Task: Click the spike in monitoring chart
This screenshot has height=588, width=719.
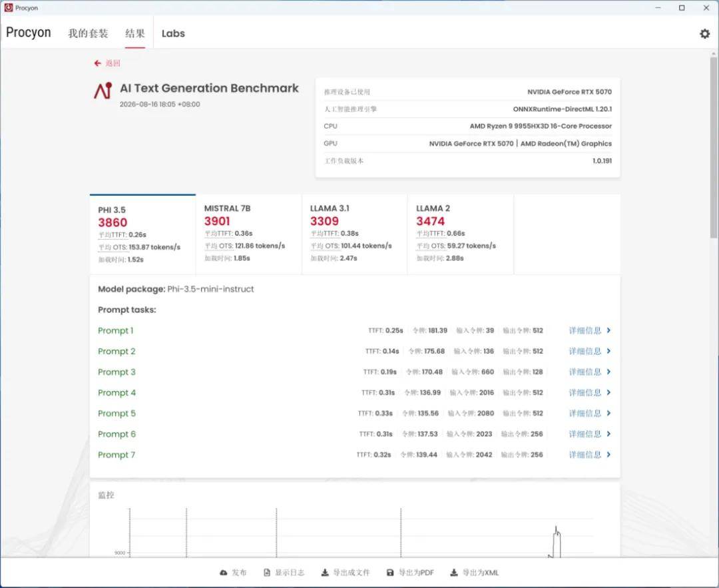Action: coord(556,541)
